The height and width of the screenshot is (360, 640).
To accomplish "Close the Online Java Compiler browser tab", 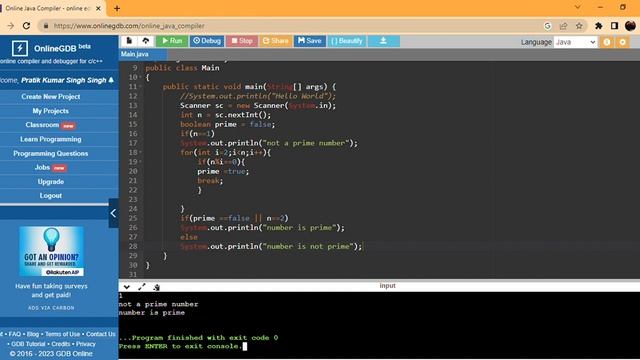I will 98,8.
